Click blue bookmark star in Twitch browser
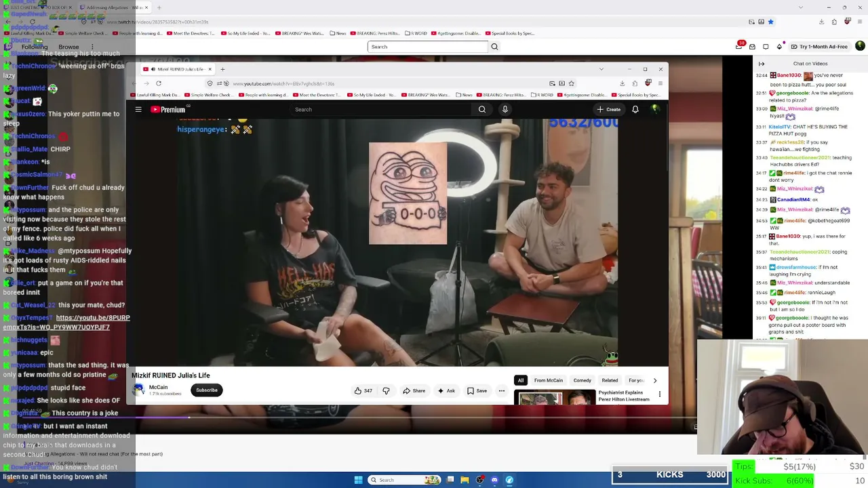Screen dimensions: 868x488 coord(770,22)
